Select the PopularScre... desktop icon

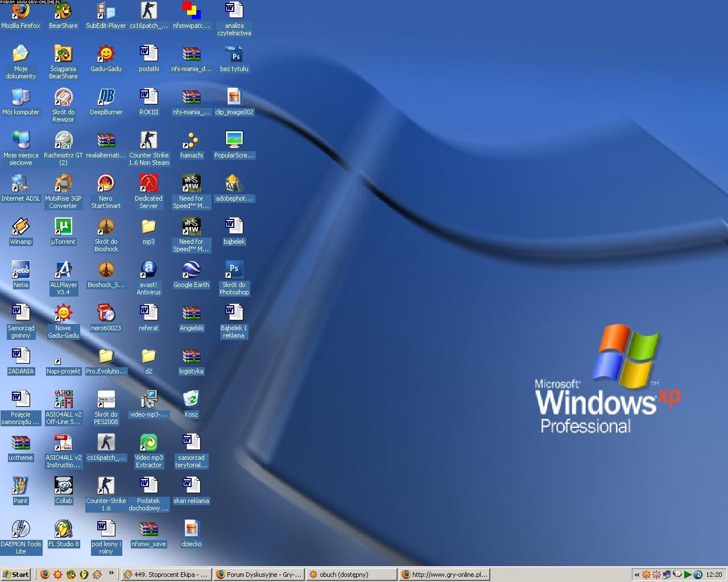(x=234, y=145)
